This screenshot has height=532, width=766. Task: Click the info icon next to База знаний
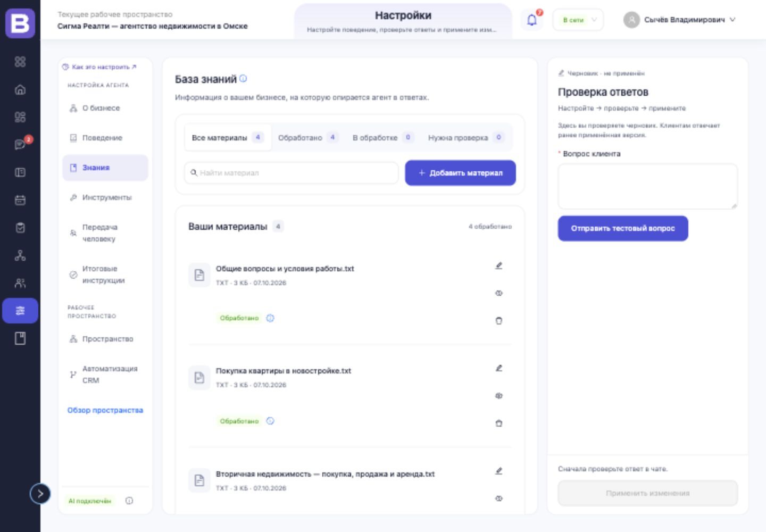click(x=243, y=78)
